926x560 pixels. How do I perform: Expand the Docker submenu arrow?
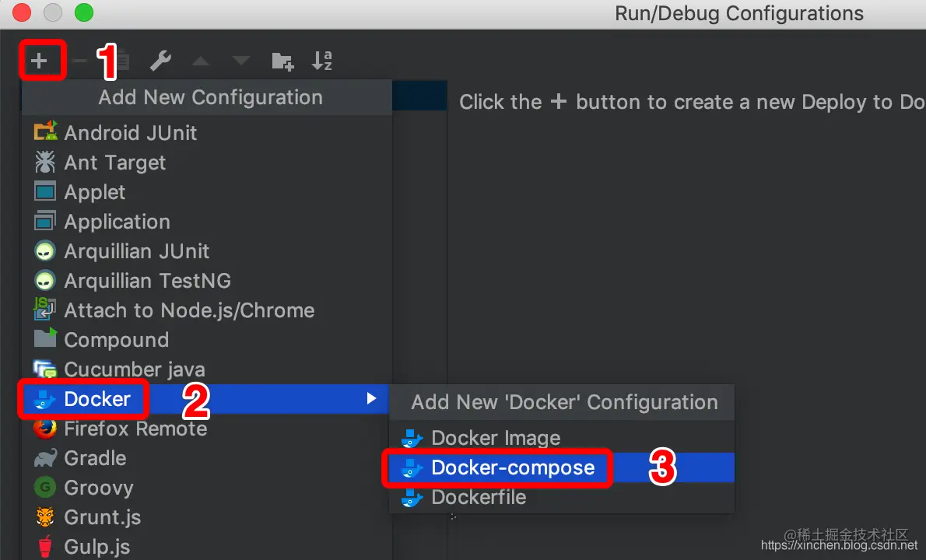tap(373, 398)
